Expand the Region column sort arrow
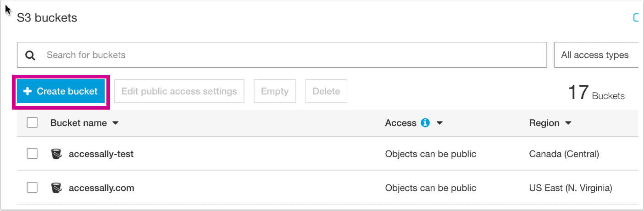The height and width of the screenshot is (211, 644). click(568, 123)
